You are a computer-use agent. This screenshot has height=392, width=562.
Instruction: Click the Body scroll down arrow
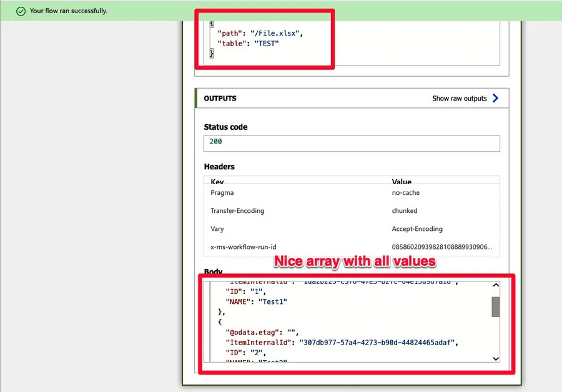click(x=496, y=359)
